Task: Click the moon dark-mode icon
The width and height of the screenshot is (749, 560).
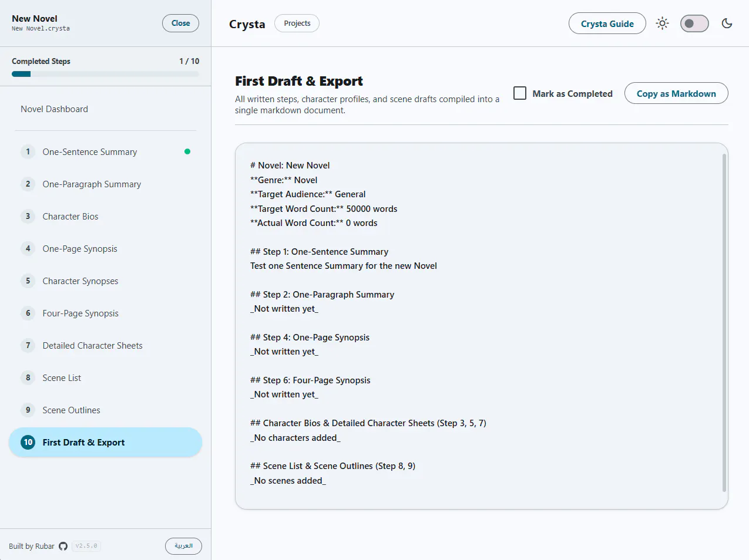Action: pos(727,23)
